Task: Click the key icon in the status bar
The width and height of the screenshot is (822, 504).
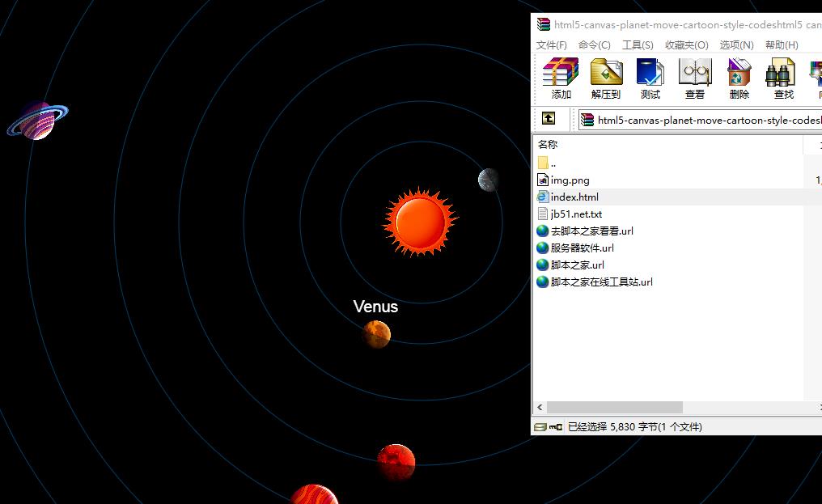Action: click(x=556, y=427)
